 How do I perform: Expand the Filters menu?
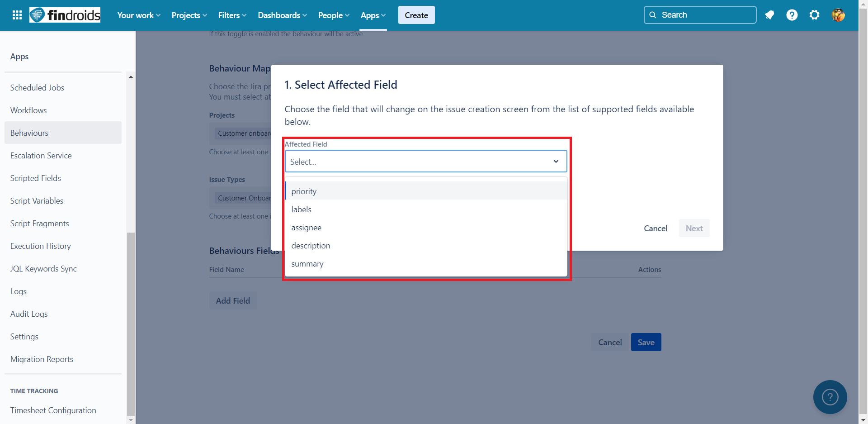click(232, 15)
